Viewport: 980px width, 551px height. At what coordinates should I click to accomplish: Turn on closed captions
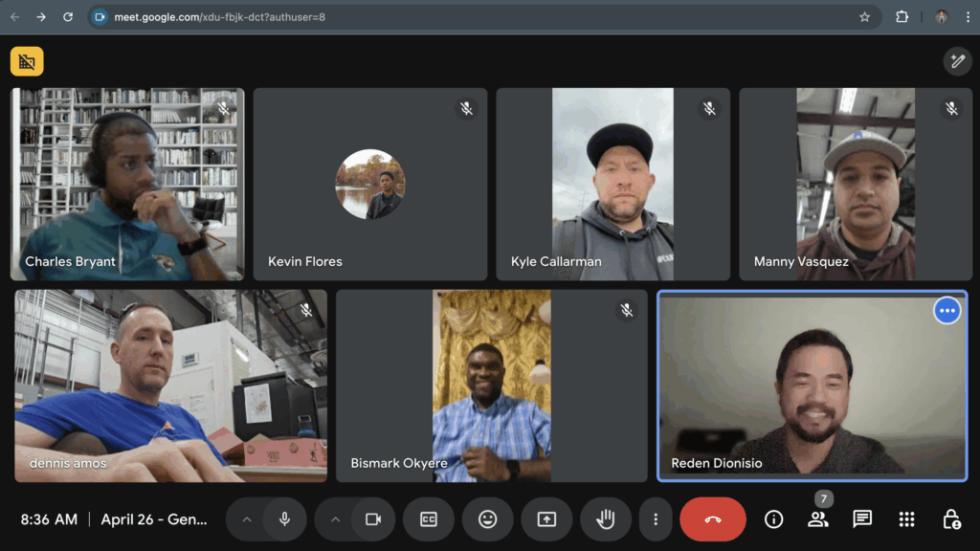429,519
